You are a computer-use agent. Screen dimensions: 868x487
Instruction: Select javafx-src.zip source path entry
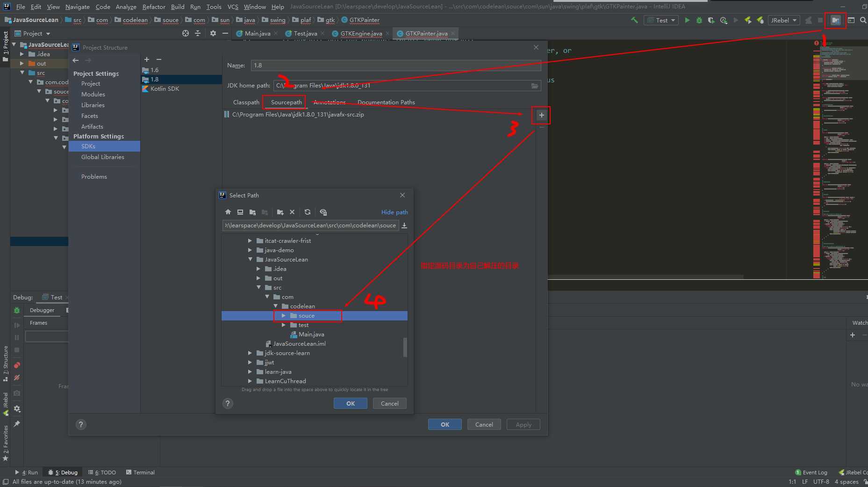point(298,115)
